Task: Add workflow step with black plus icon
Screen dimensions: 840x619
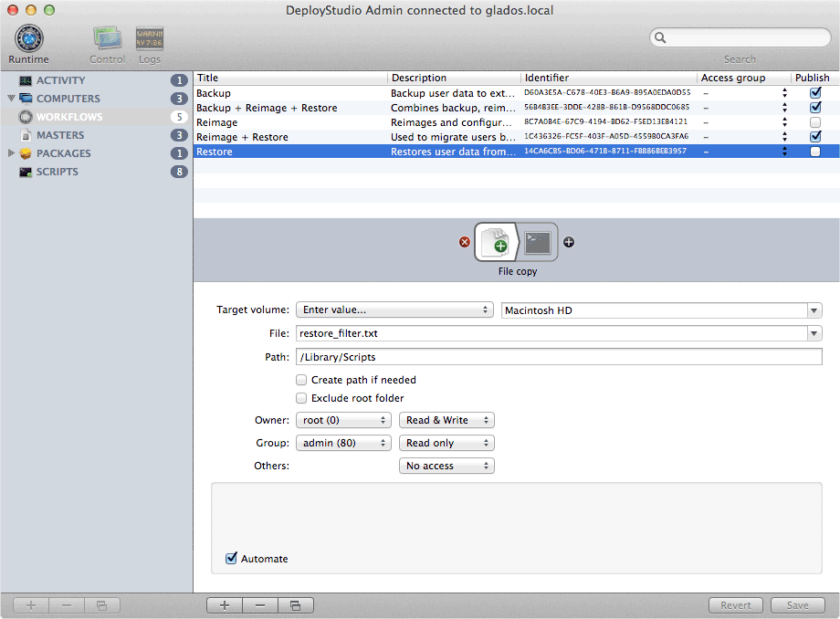Action: pos(569,242)
